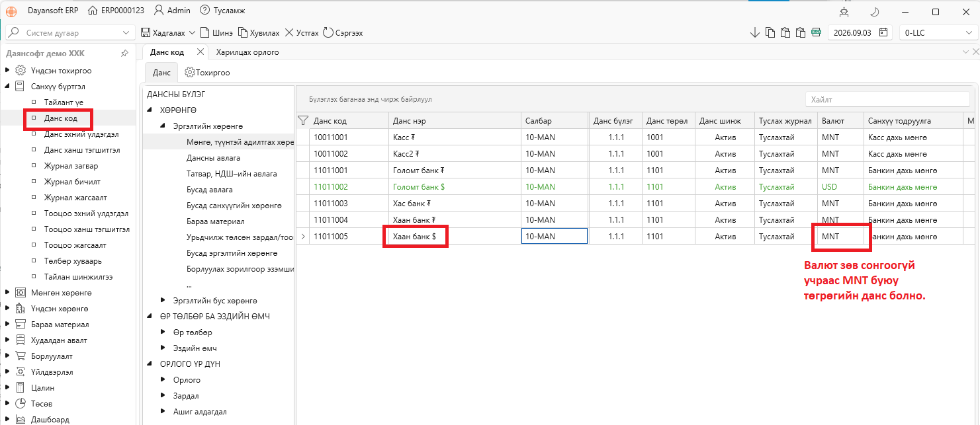
Task: Open the tab list chevron dropdown
Action: tap(966, 52)
